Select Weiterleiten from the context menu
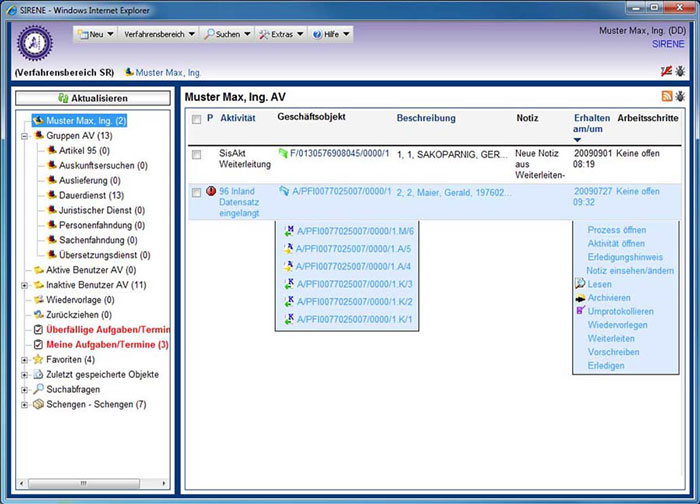This screenshot has height=504, width=700. pyautogui.click(x=612, y=339)
